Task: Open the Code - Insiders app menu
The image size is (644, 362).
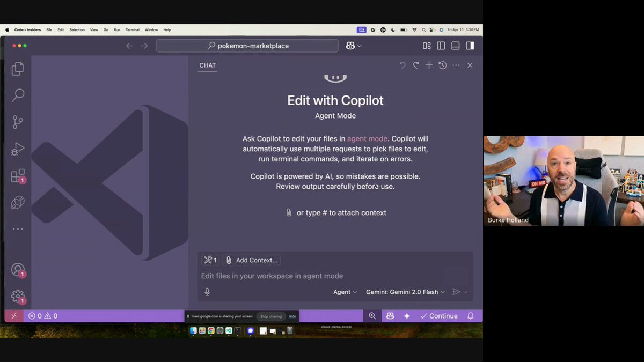Action: click(x=27, y=30)
